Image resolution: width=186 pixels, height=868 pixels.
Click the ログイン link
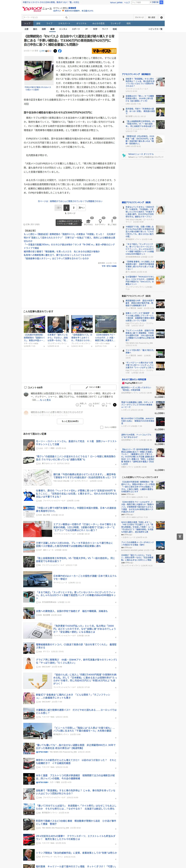click(57, 11)
